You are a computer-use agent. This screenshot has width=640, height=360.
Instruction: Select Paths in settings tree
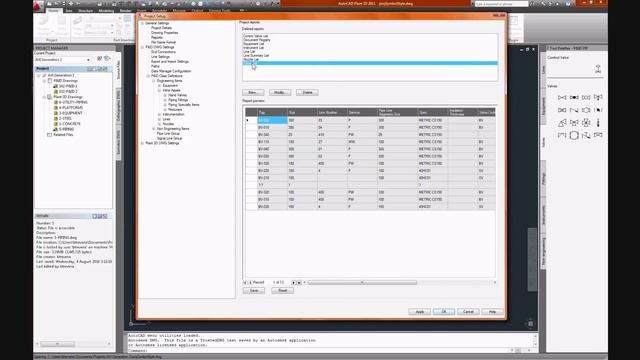[x=155, y=66]
